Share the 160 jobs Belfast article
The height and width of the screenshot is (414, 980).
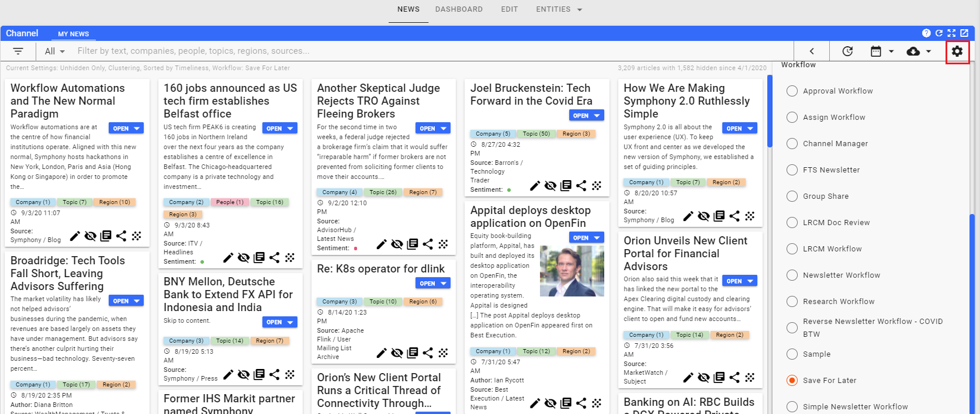275,257
